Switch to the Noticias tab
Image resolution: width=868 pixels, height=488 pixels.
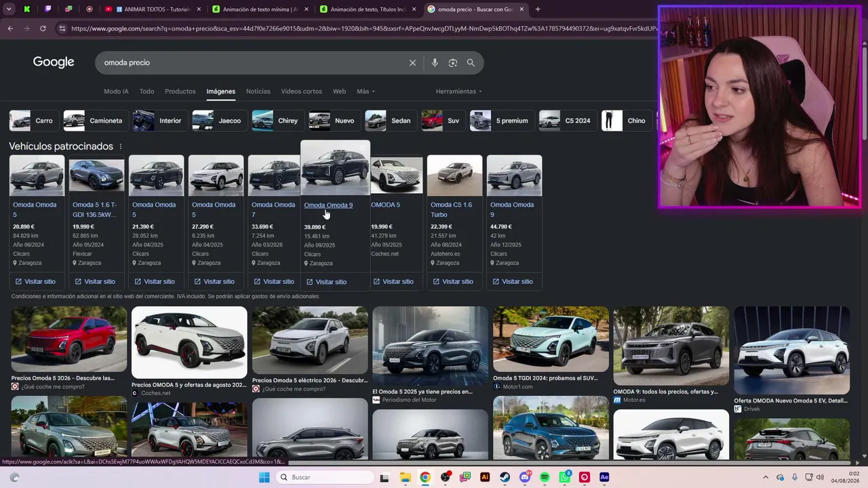pyautogui.click(x=258, y=91)
